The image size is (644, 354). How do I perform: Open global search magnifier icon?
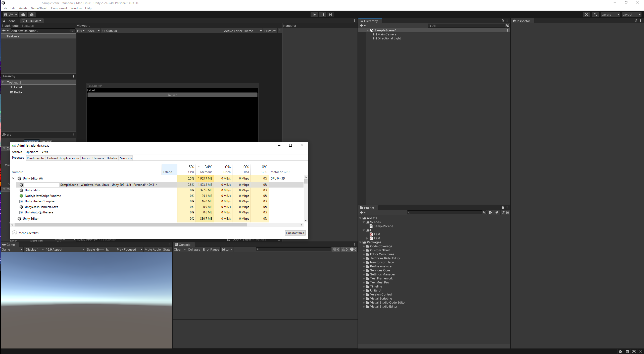click(595, 15)
